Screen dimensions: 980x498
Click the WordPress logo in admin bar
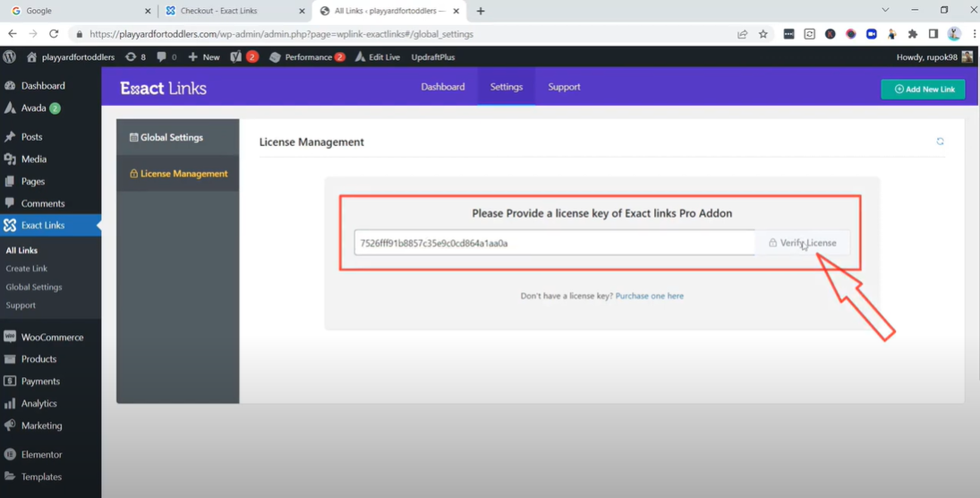9,57
